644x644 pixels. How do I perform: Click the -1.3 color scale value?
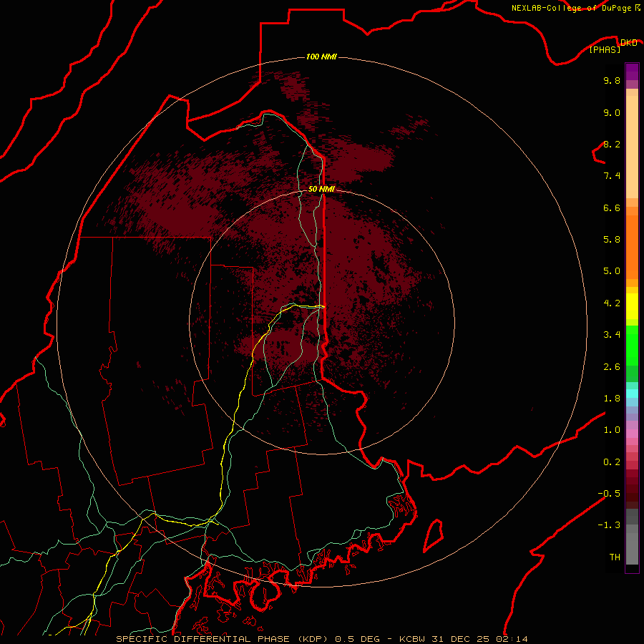click(x=609, y=525)
